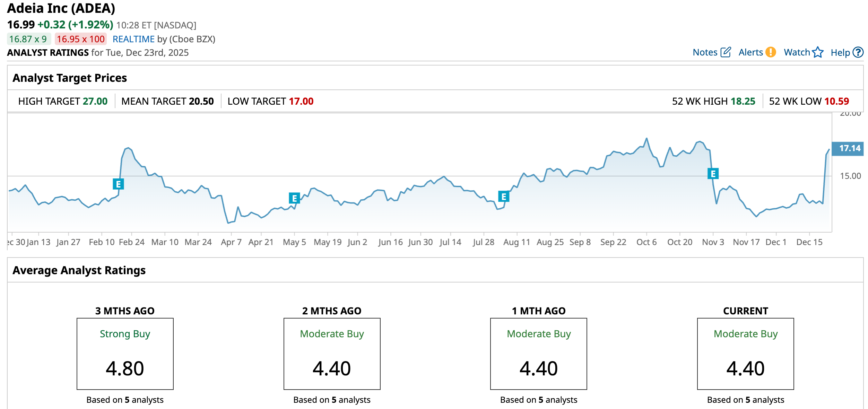Select the 3 MTHS AGO Strong Buy box

125,354
